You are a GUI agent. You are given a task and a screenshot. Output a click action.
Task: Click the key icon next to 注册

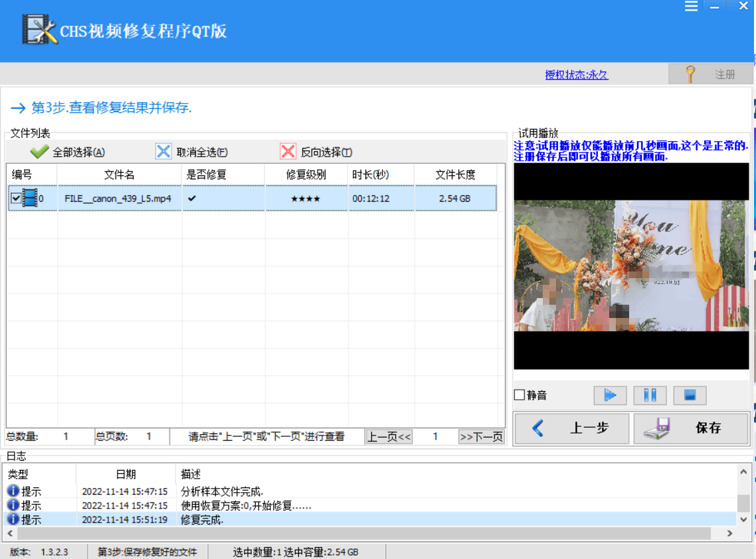(x=690, y=74)
